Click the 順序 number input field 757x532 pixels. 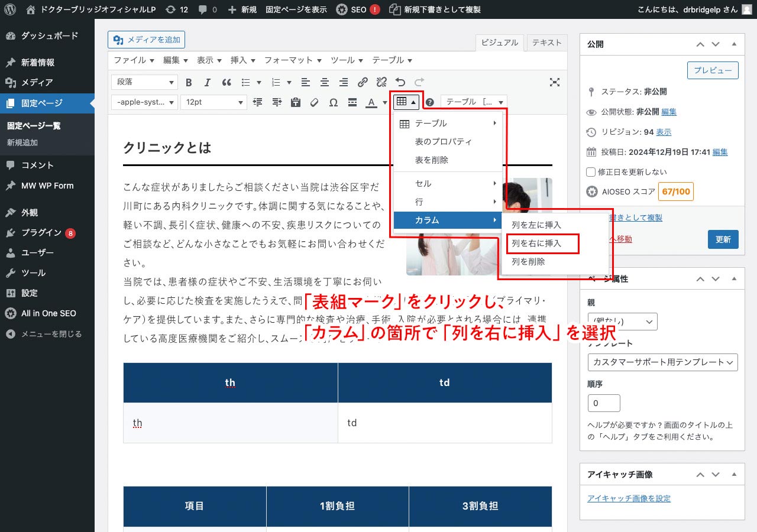click(x=604, y=403)
